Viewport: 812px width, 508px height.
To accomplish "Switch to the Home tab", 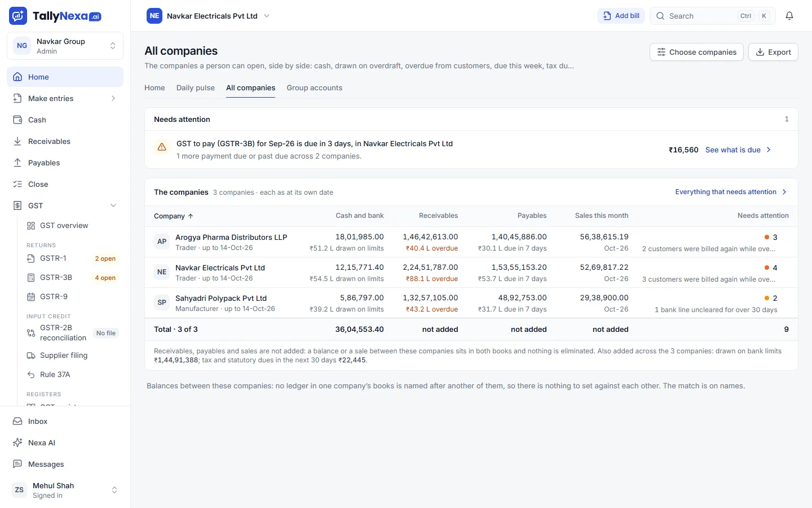I will tap(155, 88).
